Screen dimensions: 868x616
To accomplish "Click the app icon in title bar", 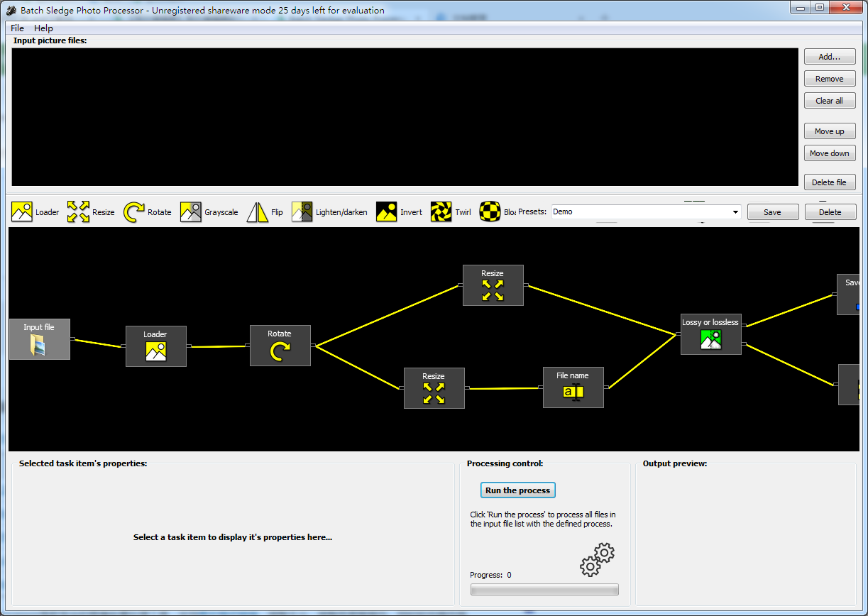I will 11,10.
